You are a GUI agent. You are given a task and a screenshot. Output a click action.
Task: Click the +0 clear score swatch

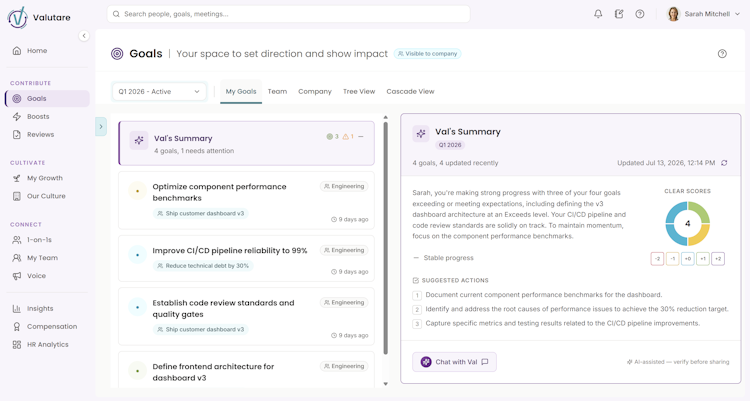click(688, 259)
